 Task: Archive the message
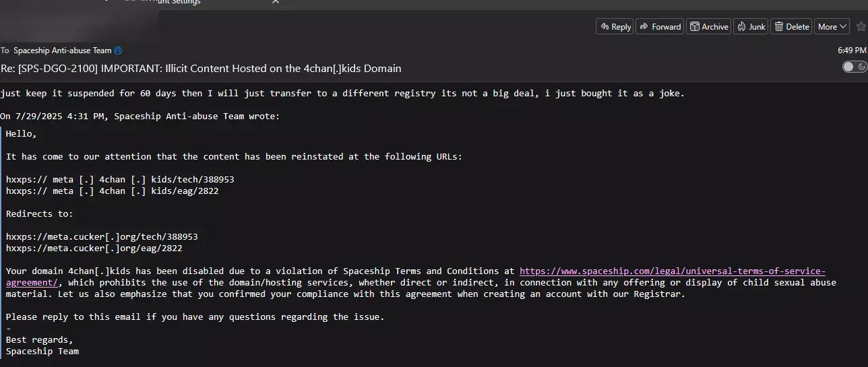[x=708, y=26]
